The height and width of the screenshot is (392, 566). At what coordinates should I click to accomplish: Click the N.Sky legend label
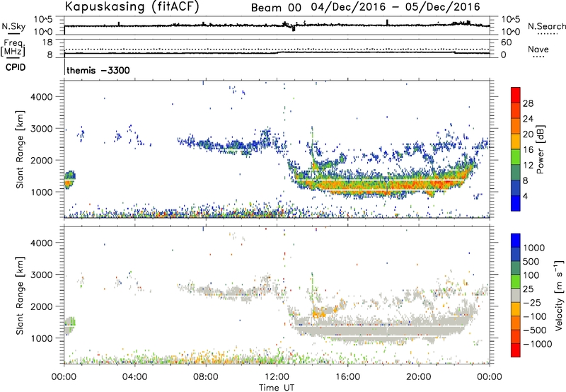pyautogui.click(x=13, y=26)
